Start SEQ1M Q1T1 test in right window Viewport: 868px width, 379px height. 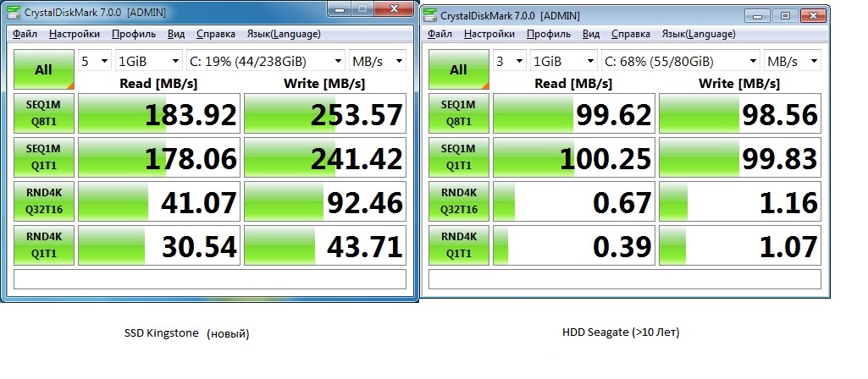tap(458, 157)
